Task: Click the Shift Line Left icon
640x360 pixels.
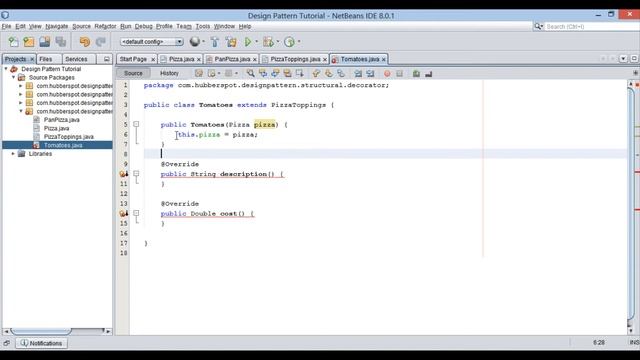Action: [x=358, y=73]
